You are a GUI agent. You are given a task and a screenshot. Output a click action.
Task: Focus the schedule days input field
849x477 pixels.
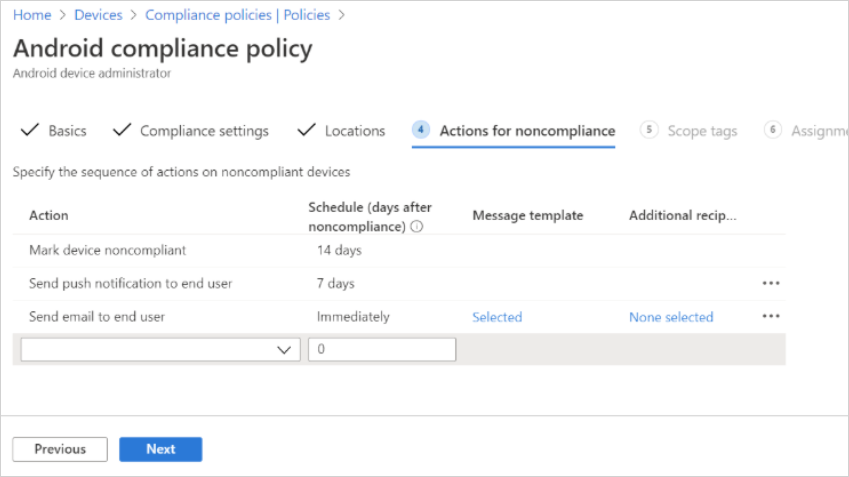(x=382, y=349)
